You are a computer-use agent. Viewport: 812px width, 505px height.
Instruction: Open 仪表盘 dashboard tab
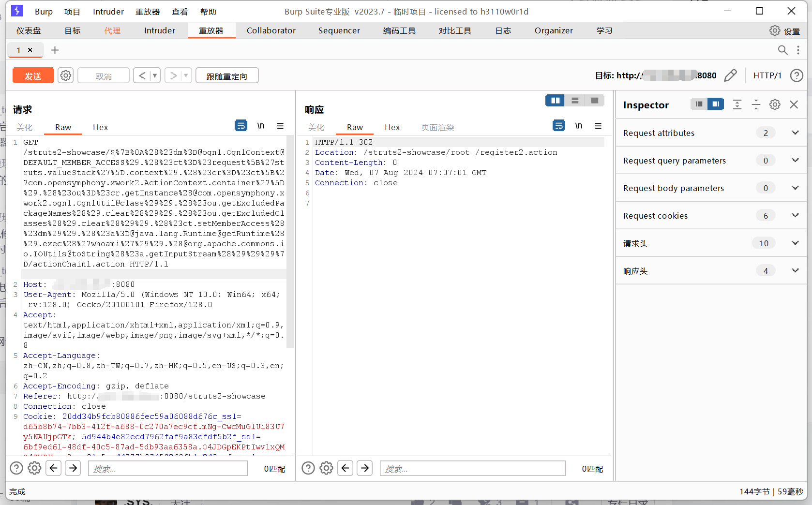click(x=29, y=30)
